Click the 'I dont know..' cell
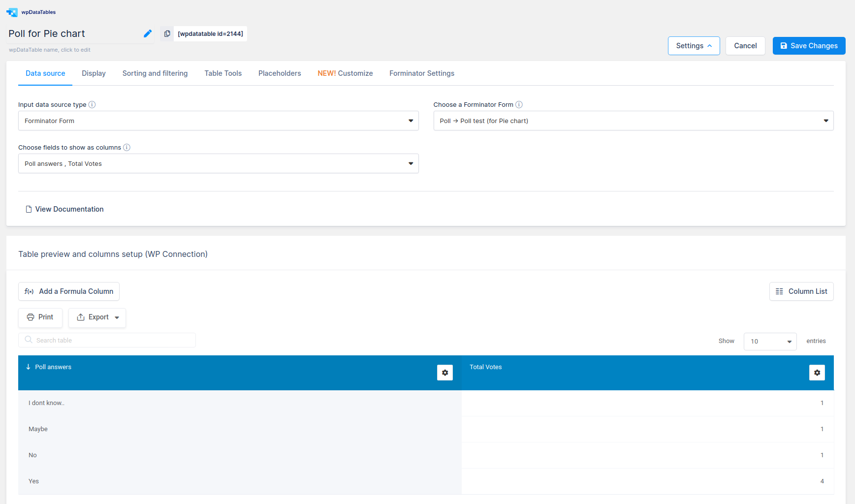The width and height of the screenshot is (855, 504). 240,403
